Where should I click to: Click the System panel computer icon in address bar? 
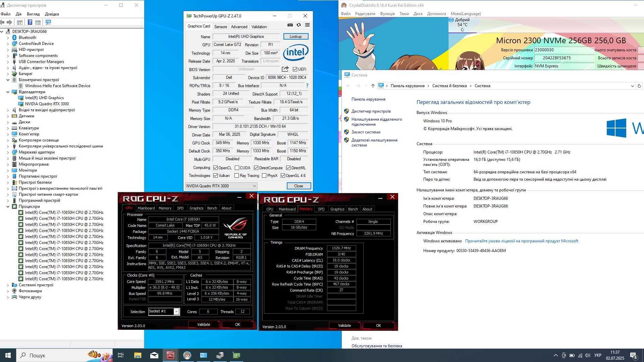click(x=381, y=85)
